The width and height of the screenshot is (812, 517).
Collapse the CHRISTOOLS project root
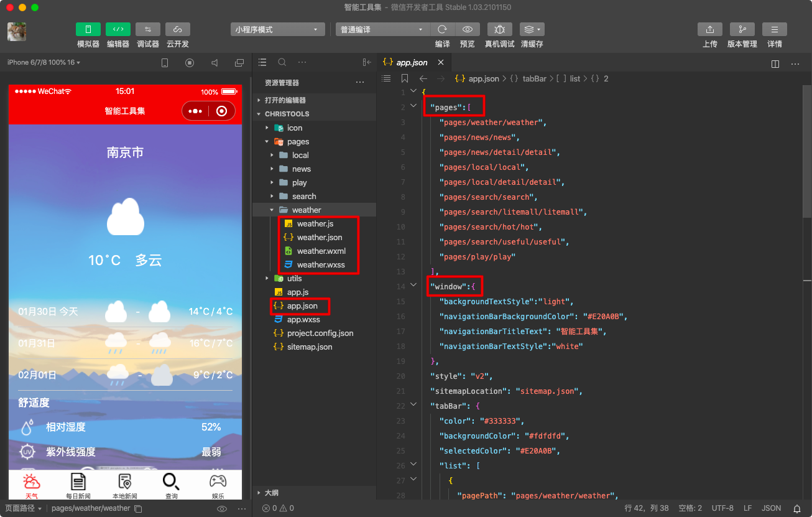314,114
